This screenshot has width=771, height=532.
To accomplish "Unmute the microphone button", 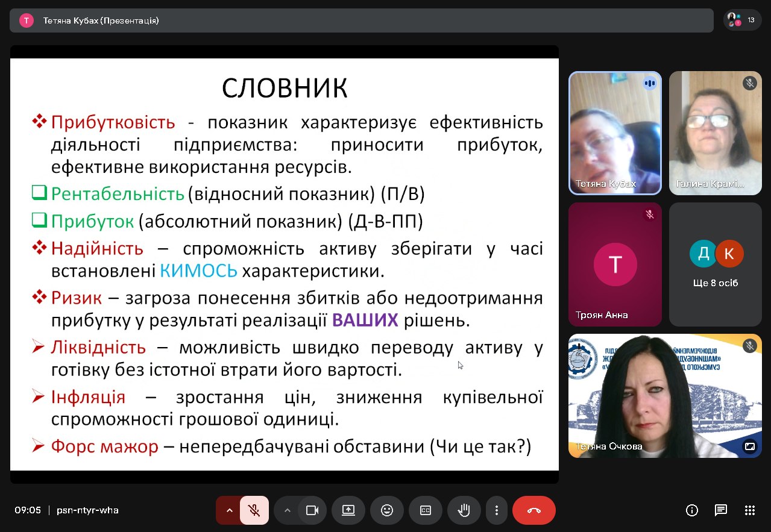I will (x=254, y=510).
